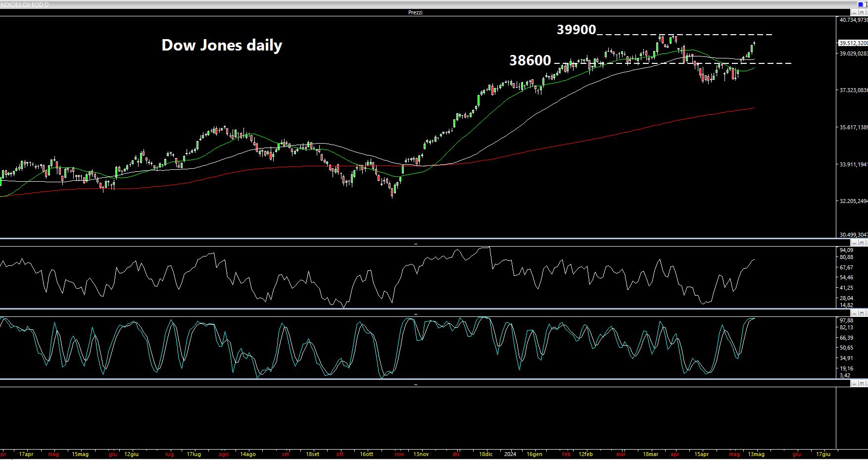Click the 35.617,1389 price axis value
This screenshot has height=460, width=868.
854,127
